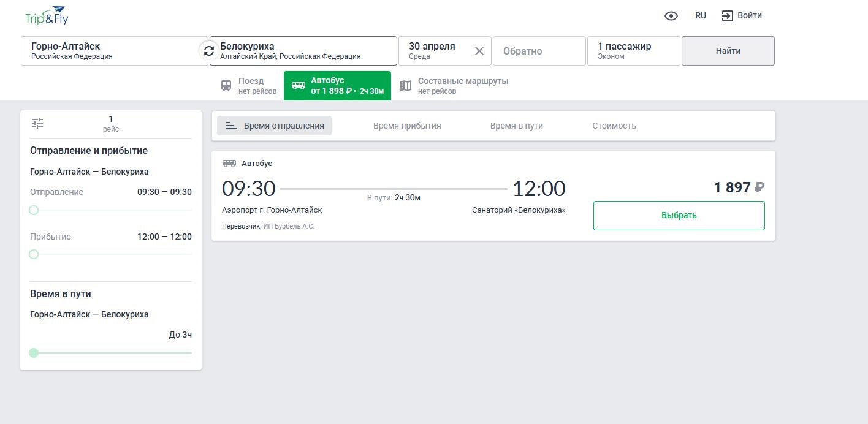The width and height of the screenshot is (868, 424).
Task: Switch to the Автобус tab
Action: pyautogui.click(x=337, y=86)
